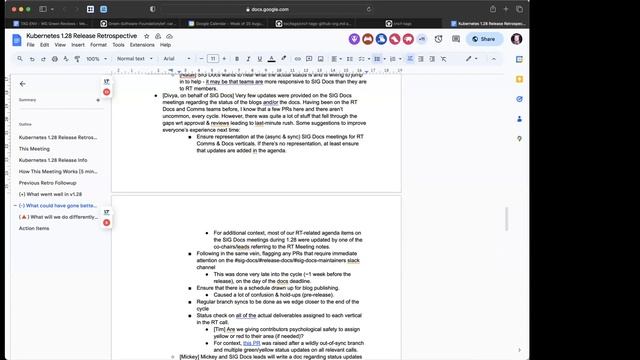640x360 pixels.
Task: Apply italic formatting
Action: click(248, 59)
